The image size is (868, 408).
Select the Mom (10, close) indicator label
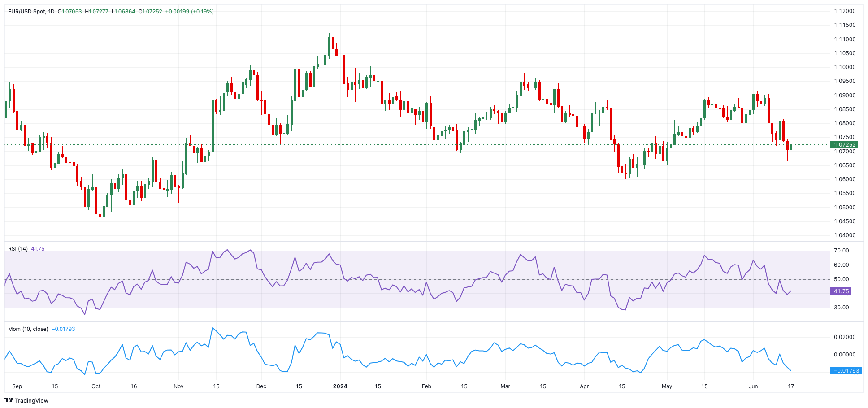click(x=28, y=329)
